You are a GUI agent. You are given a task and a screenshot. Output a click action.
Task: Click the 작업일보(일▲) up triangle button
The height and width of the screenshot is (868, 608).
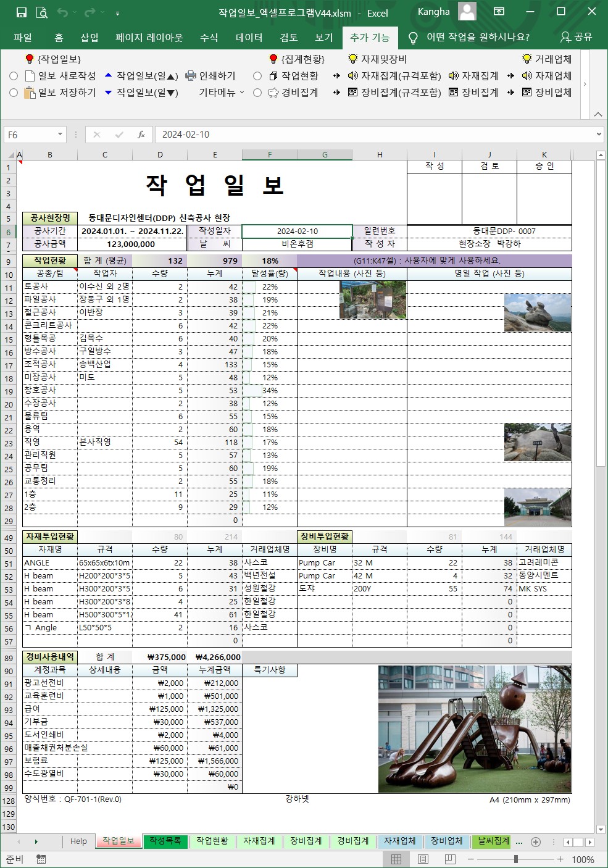tap(108, 75)
